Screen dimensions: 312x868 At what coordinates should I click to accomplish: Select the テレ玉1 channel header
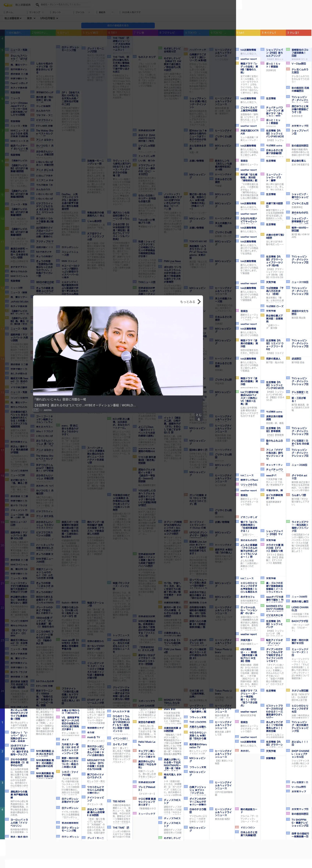[299, 33]
